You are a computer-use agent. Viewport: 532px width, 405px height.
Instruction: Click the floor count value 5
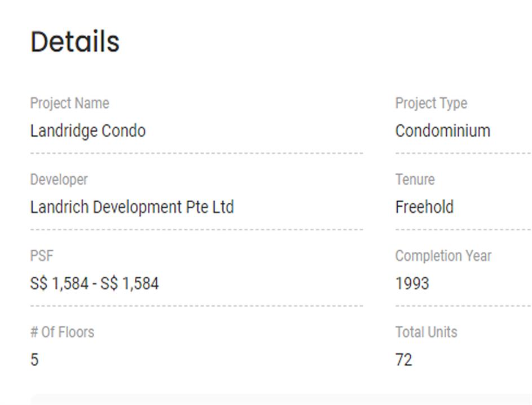pyautogui.click(x=34, y=360)
